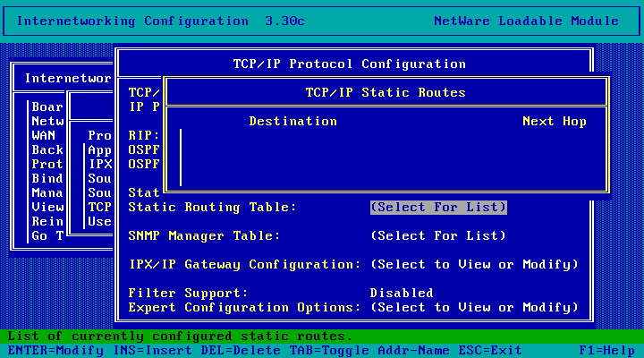Select the highlighted TCP protocol entry
This screenshot has width=644, height=358.
pyautogui.click(x=100, y=207)
